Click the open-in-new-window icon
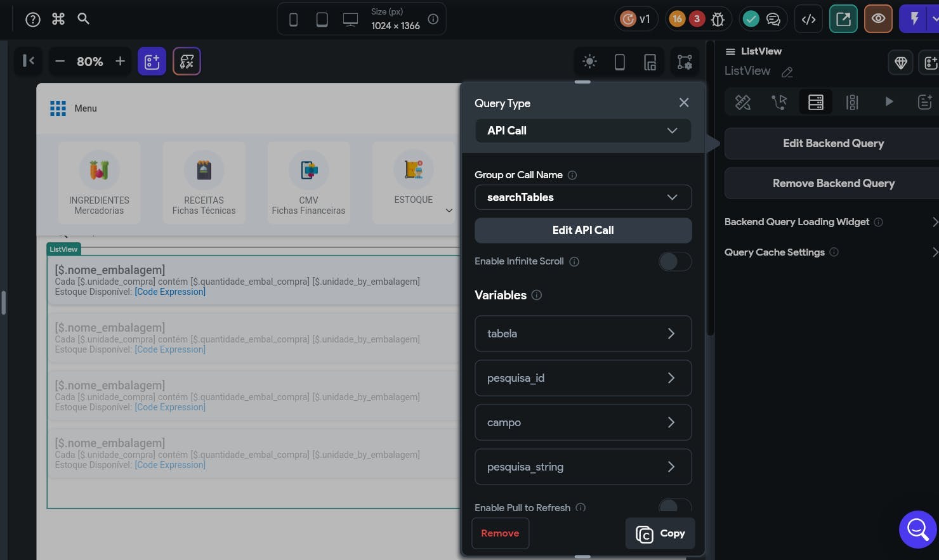Screen dimensions: 939x560 843,19
